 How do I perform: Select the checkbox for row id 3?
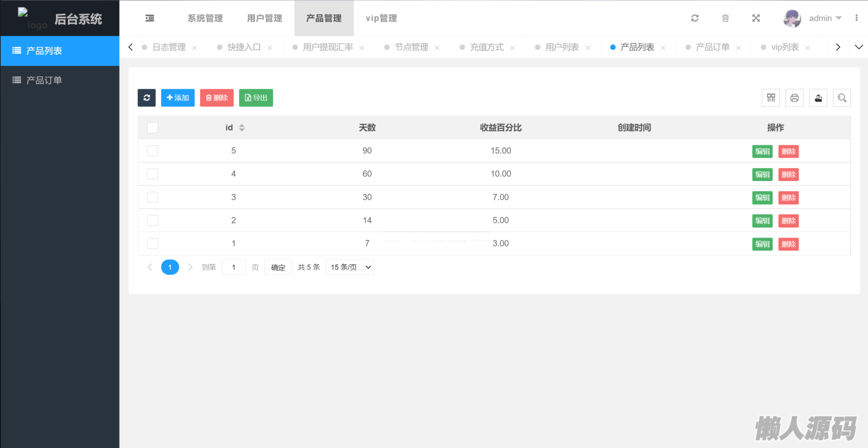coord(153,197)
